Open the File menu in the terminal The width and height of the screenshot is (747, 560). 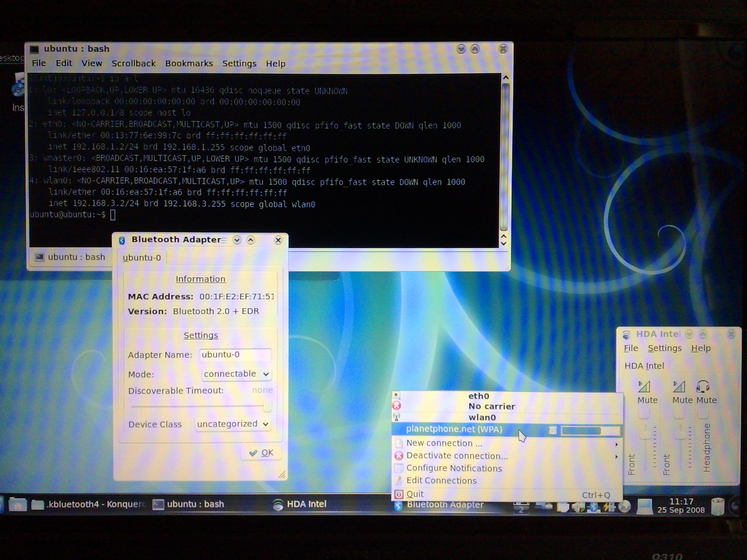(39, 63)
